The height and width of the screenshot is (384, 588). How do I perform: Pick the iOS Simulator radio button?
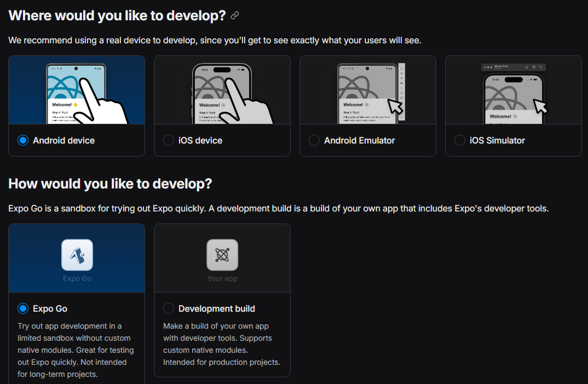tap(460, 140)
